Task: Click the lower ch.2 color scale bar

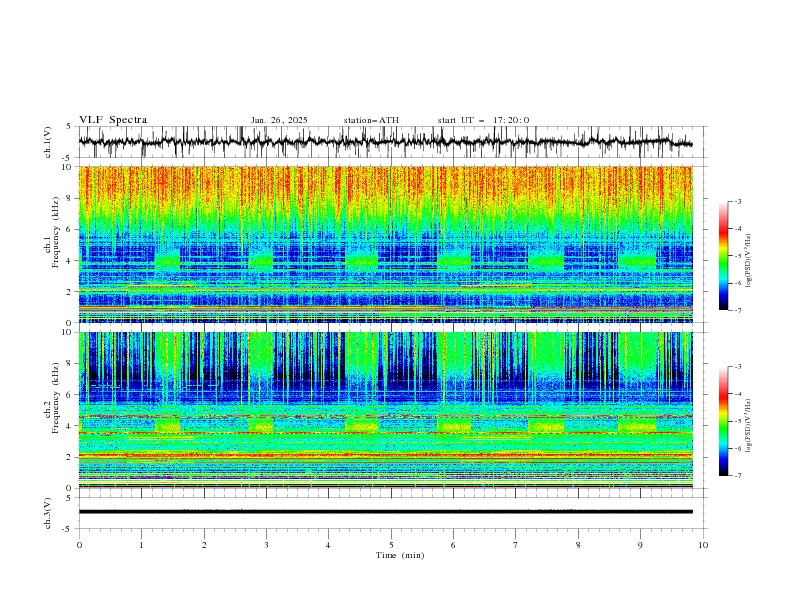Action: click(x=724, y=421)
